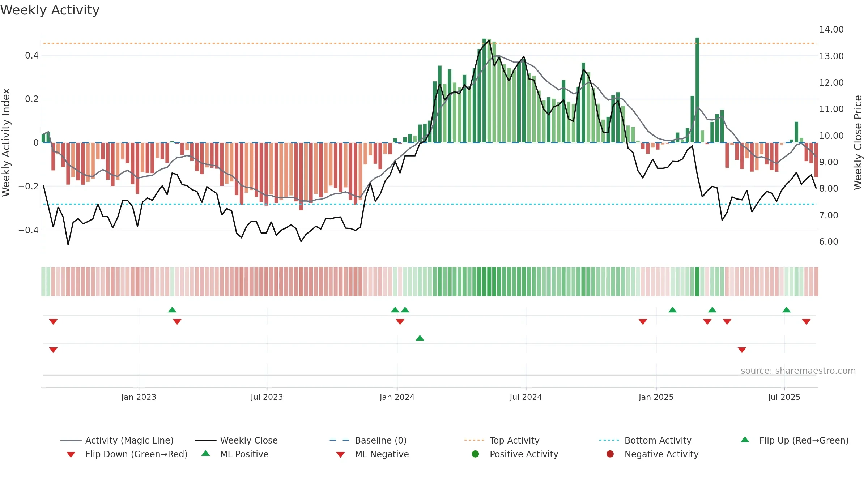868x488 pixels.
Task: Click the 'Jul 2024' axis label
Action: pyautogui.click(x=526, y=397)
